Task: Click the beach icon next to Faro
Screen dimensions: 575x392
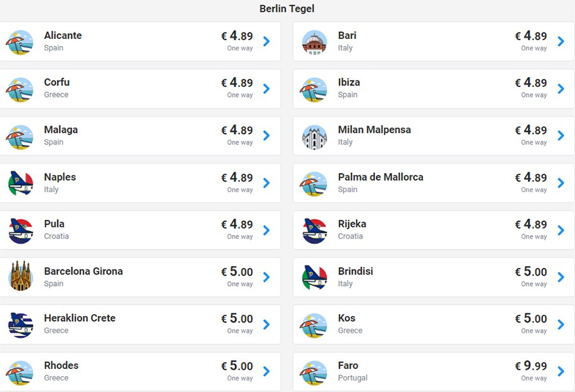Action: 314,372
